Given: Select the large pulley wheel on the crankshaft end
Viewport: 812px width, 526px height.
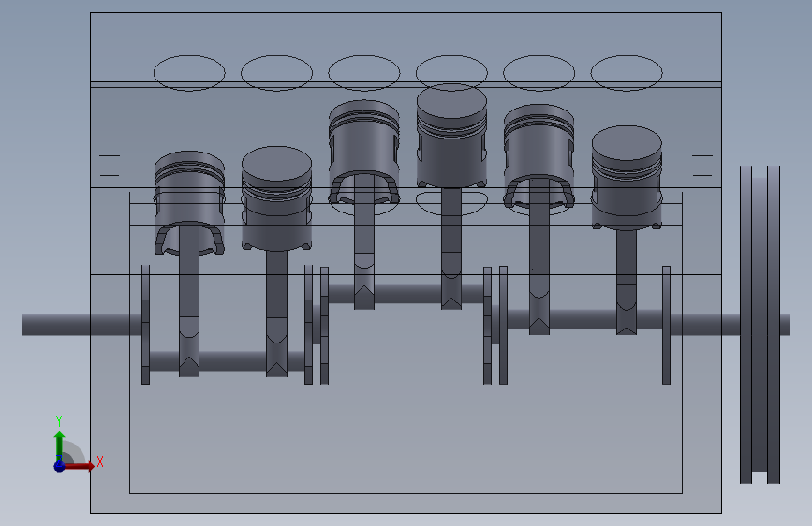Looking at the screenshot, I should [x=760, y=325].
